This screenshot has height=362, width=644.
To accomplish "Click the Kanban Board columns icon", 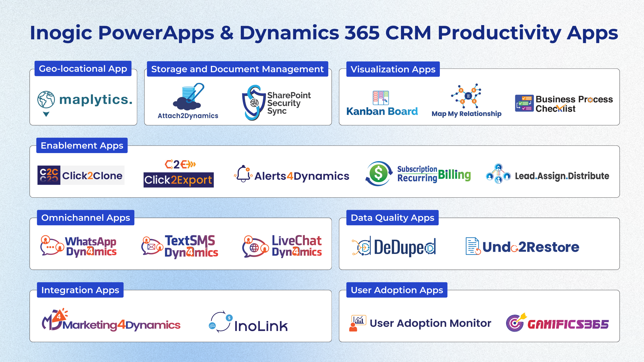I will pyautogui.click(x=381, y=97).
